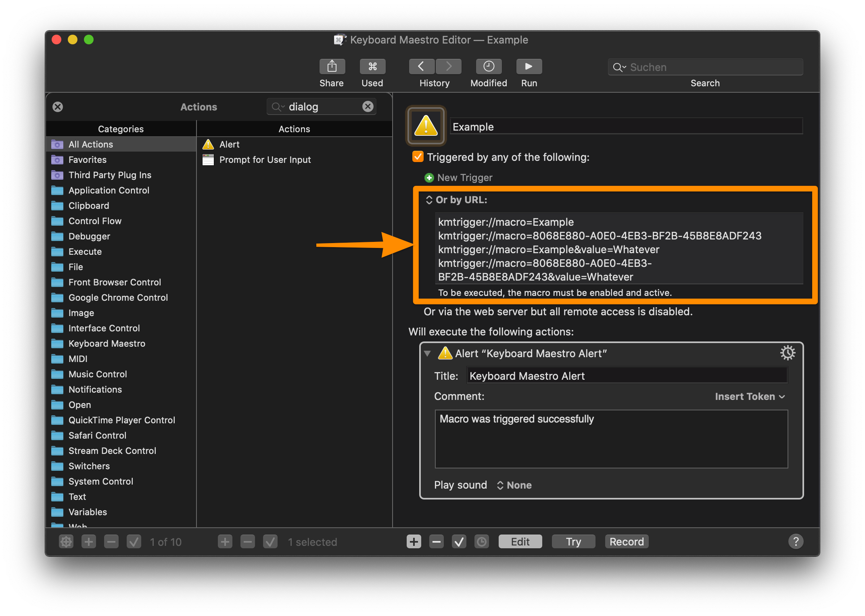The image size is (865, 616).
Task: Open 'Or by URL' trigger type popup
Action: pyautogui.click(x=457, y=200)
